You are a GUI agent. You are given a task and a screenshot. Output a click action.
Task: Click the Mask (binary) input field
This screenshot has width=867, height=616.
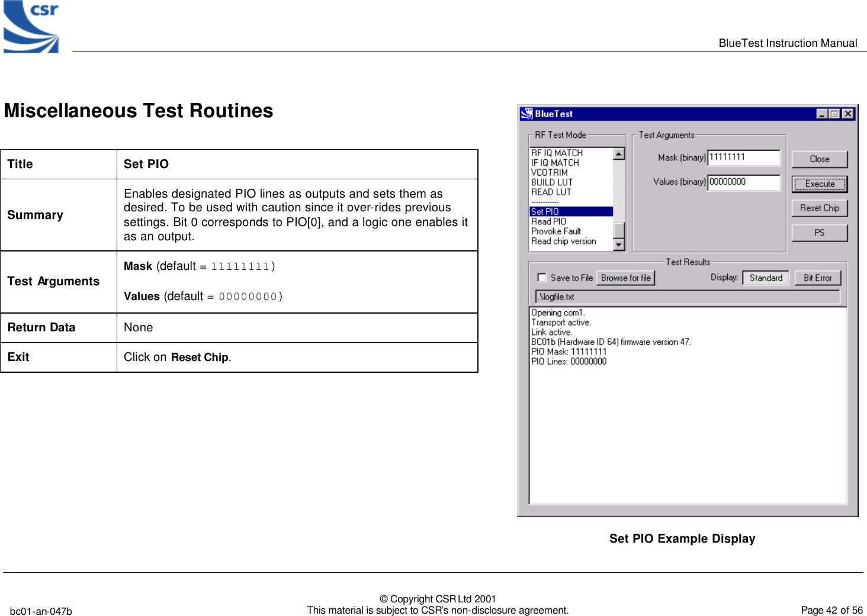744,157
